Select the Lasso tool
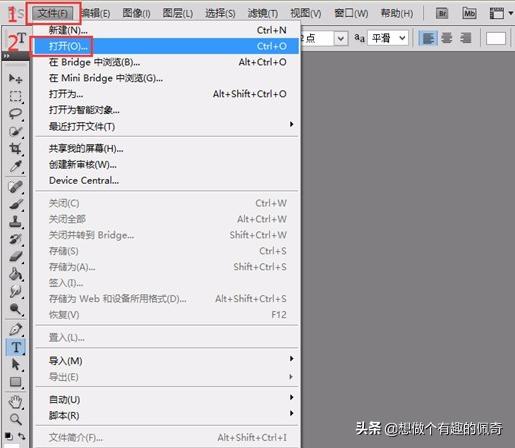This screenshot has height=448, width=515. [15, 114]
